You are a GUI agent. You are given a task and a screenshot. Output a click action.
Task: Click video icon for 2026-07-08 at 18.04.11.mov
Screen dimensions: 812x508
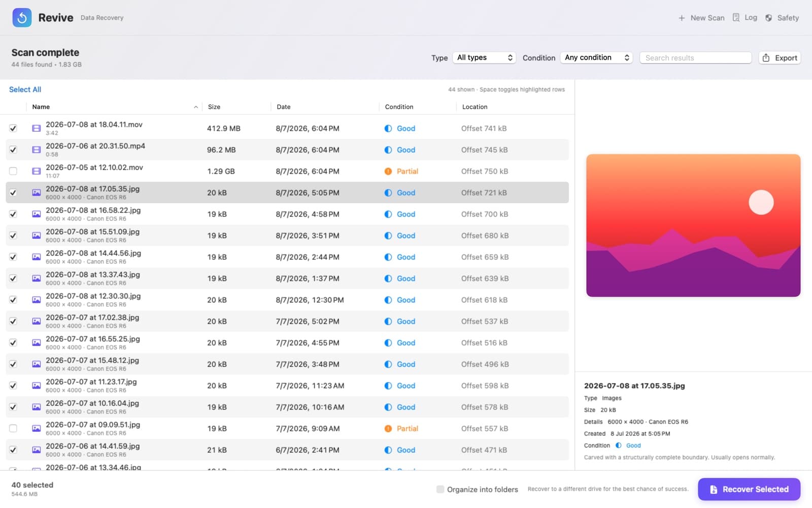[x=37, y=129]
